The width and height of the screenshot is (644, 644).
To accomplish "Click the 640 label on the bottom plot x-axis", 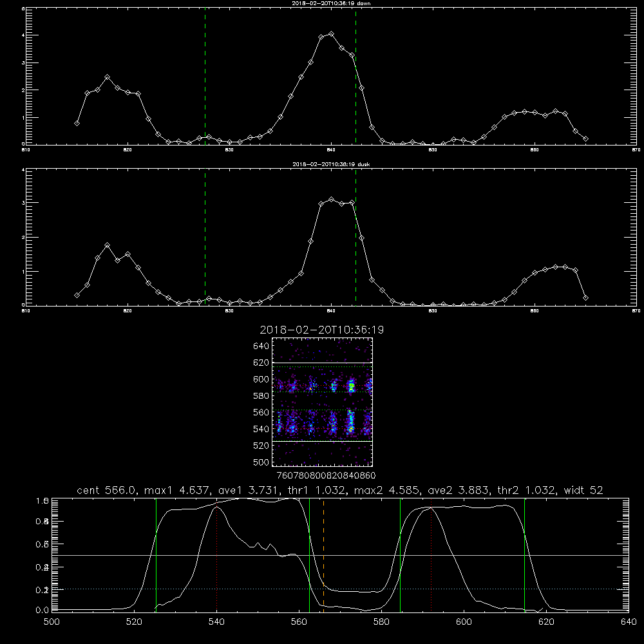I will pyautogui.click(x=629, y=622).
